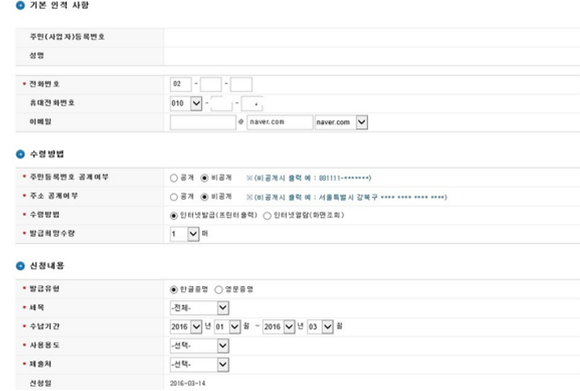
Task: Open the 세목 -전체- dropdown
Action: point(199,308)
